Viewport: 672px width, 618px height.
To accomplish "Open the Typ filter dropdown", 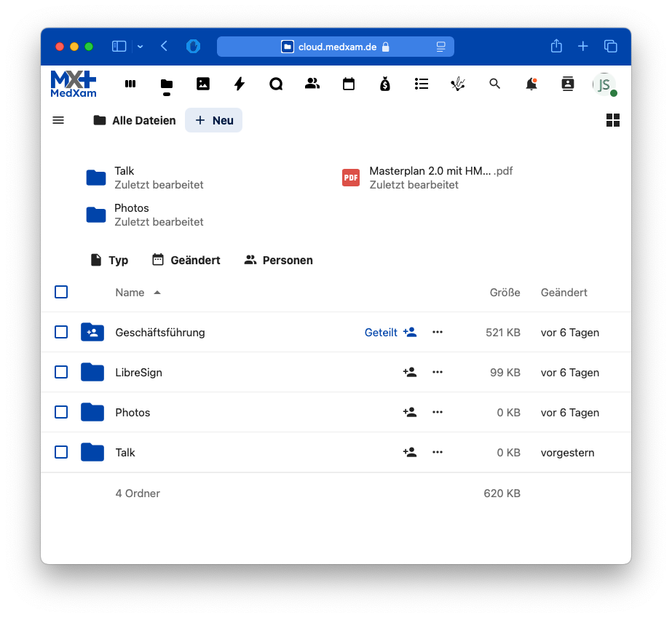I will tap(109, 260).
